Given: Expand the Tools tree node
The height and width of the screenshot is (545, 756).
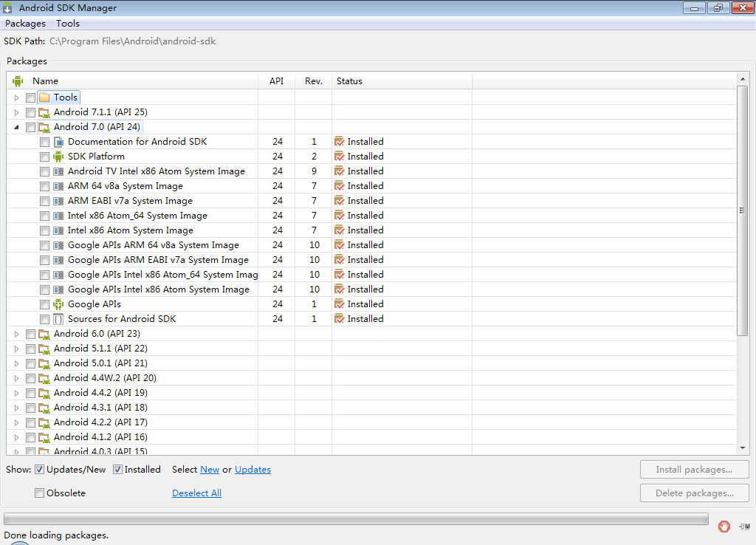Looking at the screenshot, I should tap(16, 97).
